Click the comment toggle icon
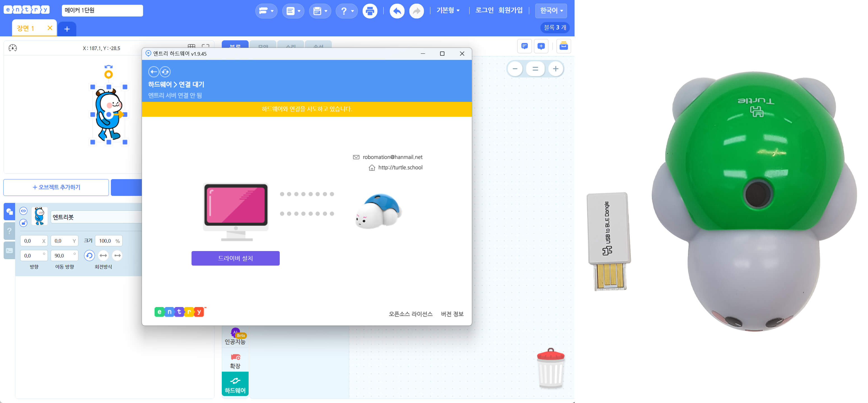The height and width of the screenshot is (403, 868). pyautogui.click(x=524, y=46)
